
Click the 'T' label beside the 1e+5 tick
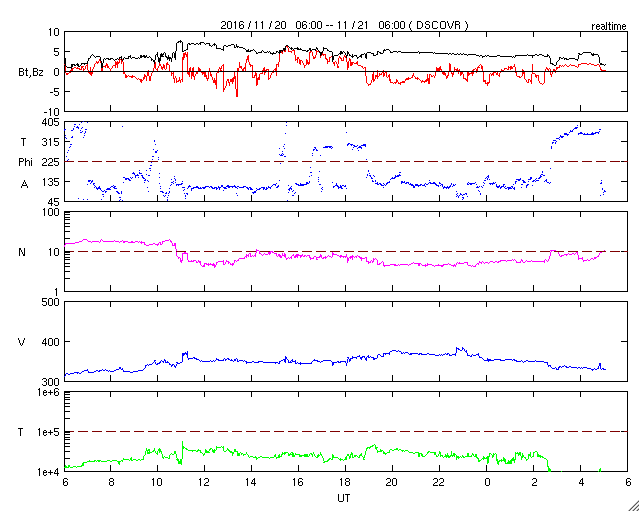pyautogui.click(x=21, y=432)
